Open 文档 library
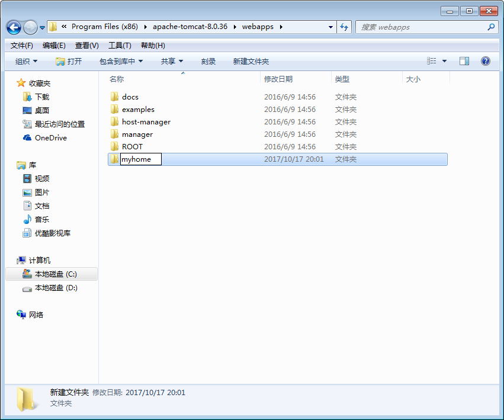This screenshot has width=504, height=420. 36,206
